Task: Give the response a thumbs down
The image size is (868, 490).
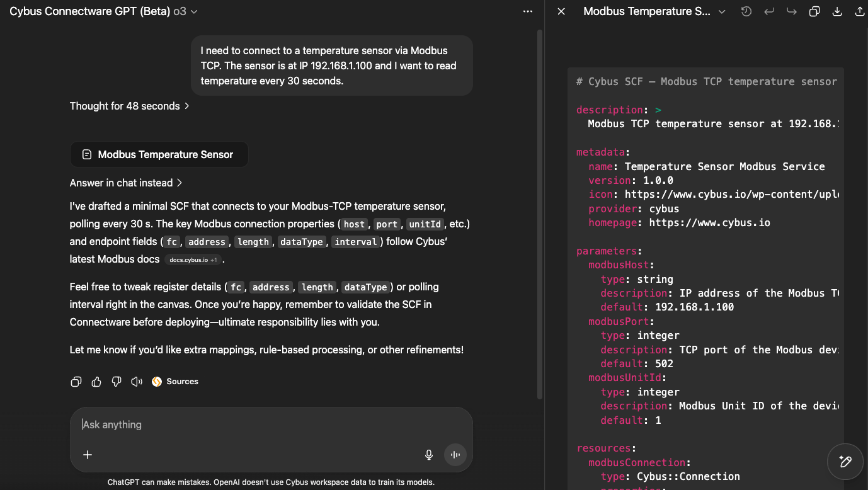Action: (117, 382)
